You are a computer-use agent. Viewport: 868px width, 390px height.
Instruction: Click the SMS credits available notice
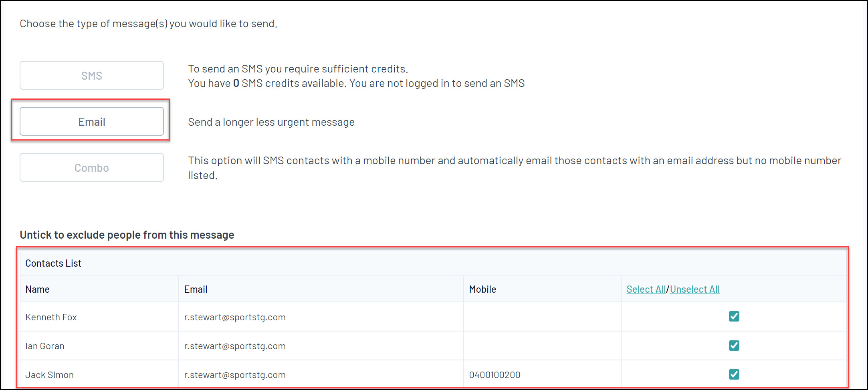tap(356, 83)
